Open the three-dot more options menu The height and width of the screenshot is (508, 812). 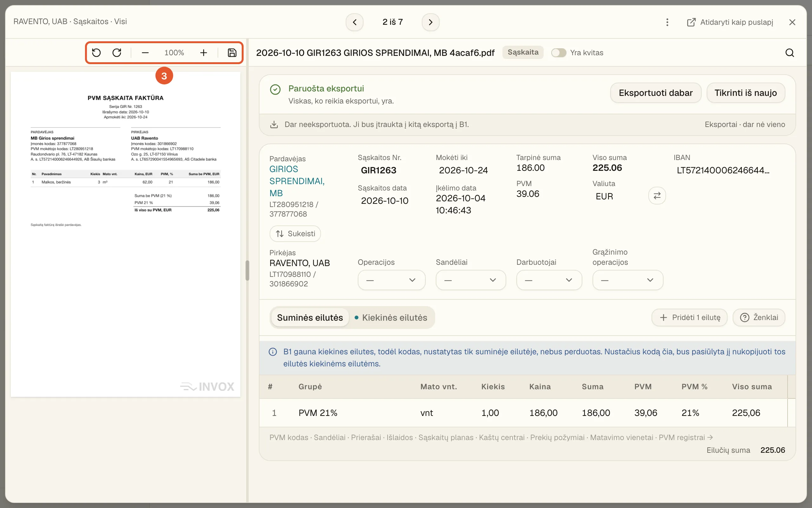[x=667, y=22]
